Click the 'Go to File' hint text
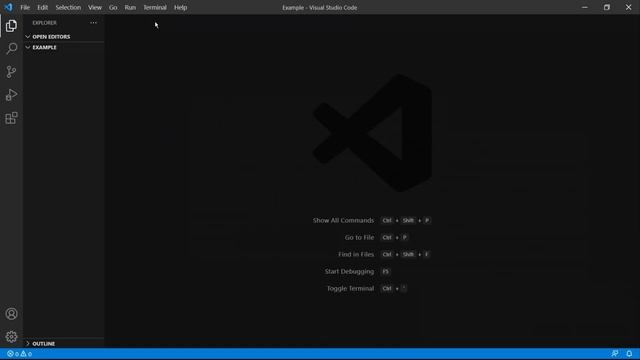 coord(359,238)
